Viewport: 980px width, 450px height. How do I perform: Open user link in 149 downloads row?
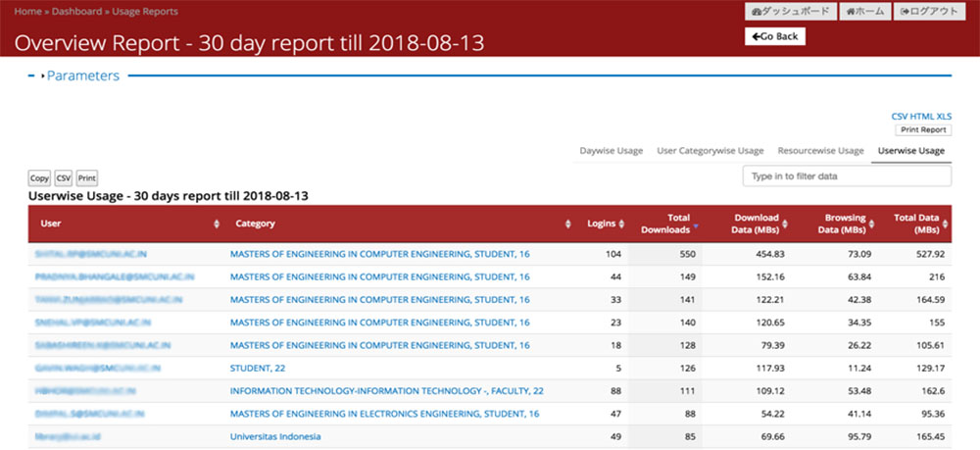click(115, 276)
